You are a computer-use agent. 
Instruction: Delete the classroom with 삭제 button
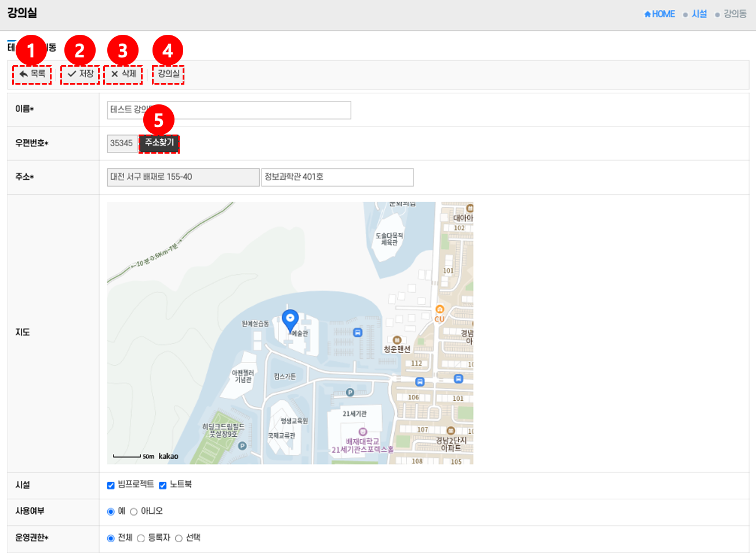(x=123, y=74)
